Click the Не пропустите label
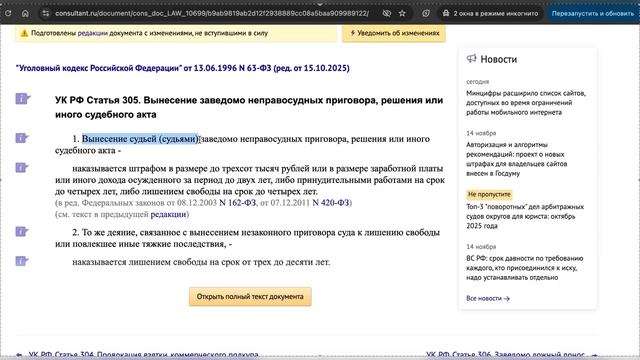The image size is (640, 360). click(x=489, y=194)
